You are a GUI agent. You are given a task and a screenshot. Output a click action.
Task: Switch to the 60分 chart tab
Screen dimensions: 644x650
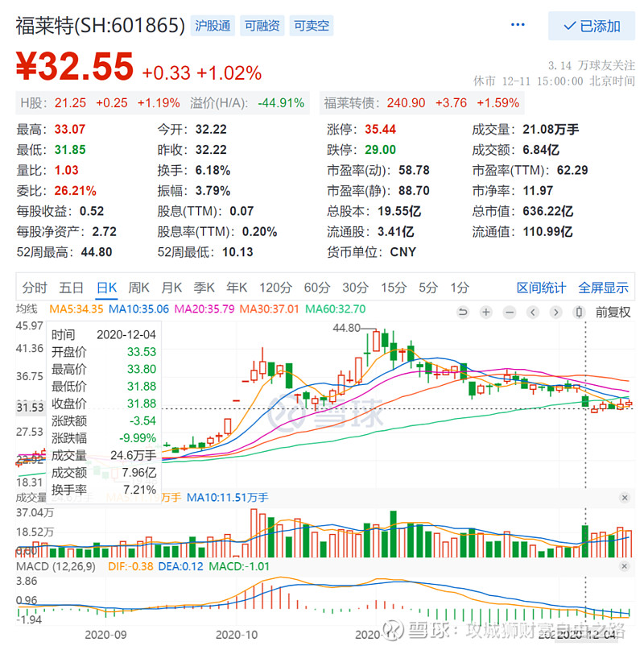click(x=317, y=288)
